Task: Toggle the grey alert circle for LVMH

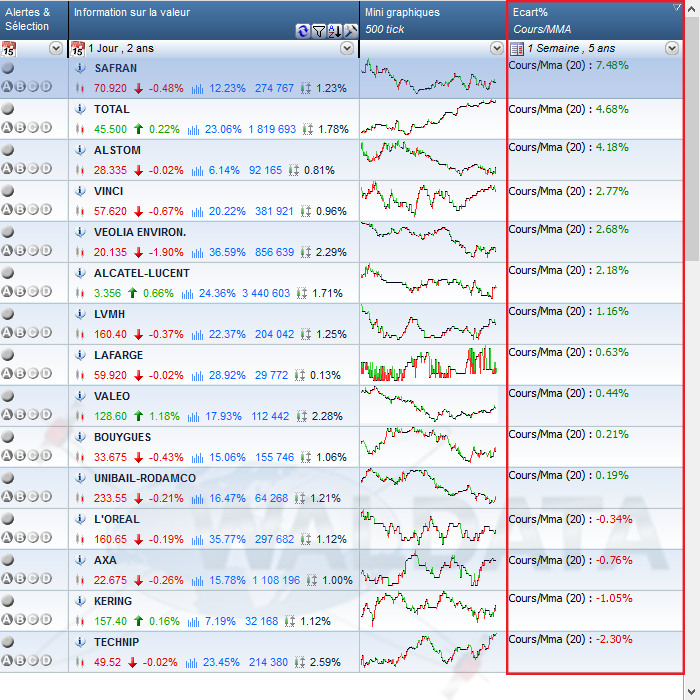Action: (8, 314)
